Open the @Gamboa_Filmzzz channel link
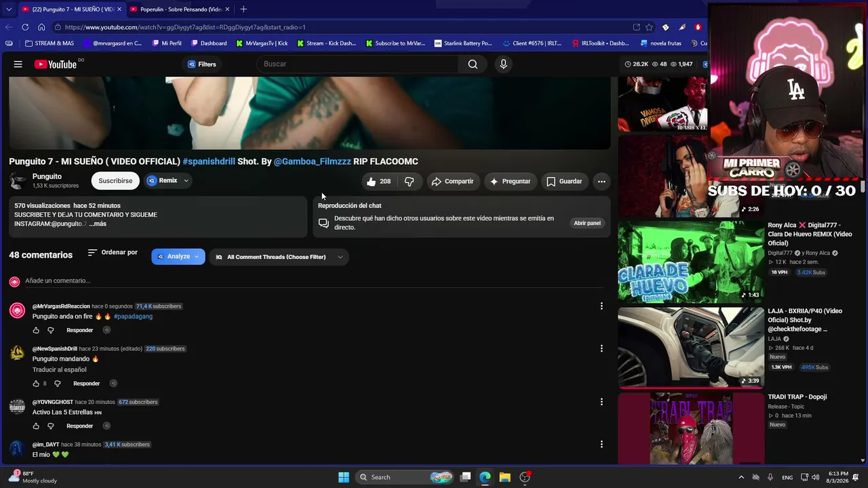868x488 pixels. 313,161
